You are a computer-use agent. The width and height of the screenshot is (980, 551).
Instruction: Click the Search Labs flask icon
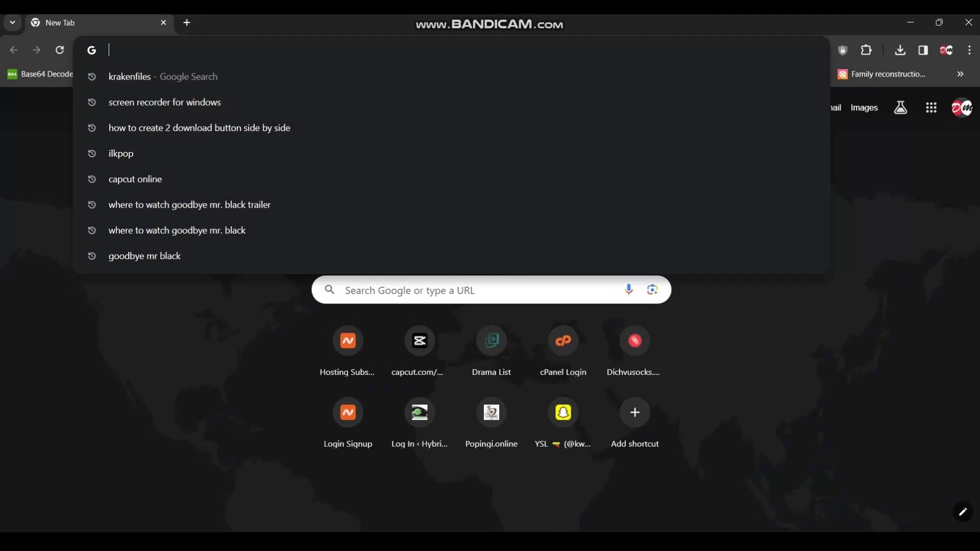point(901,108)
